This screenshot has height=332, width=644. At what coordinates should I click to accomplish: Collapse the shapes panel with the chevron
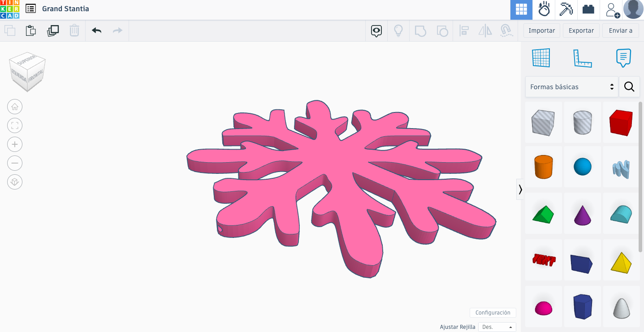pos(520,189)
